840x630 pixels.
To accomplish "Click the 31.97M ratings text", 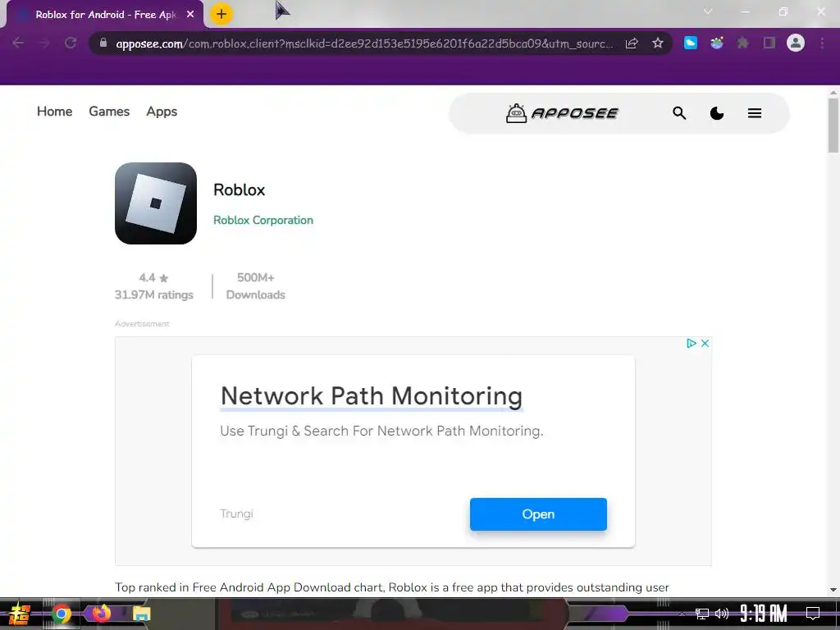I will tap(153, 294).
